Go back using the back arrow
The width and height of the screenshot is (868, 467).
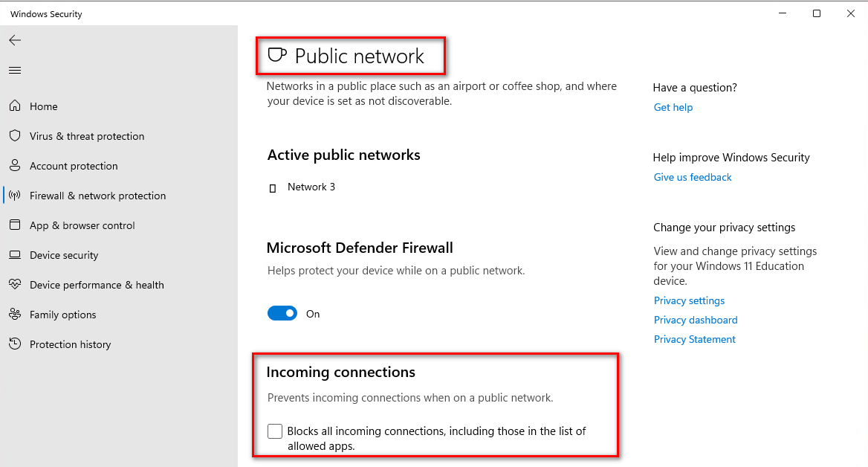point(15,40)
